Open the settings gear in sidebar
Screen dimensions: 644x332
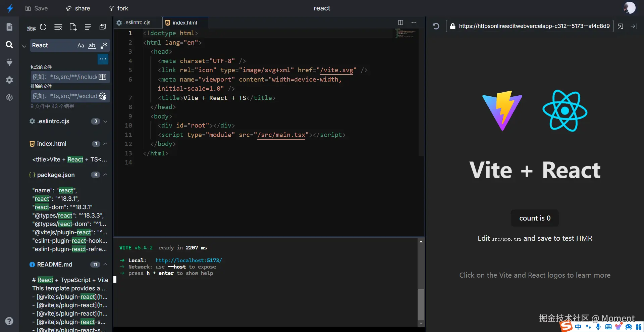(9, 80)
